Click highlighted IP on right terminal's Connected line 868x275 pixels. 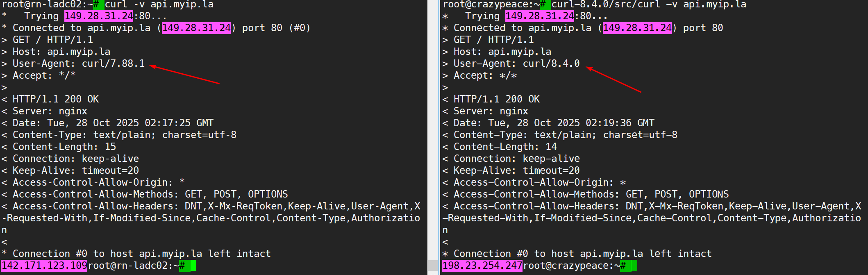[637, 28]
